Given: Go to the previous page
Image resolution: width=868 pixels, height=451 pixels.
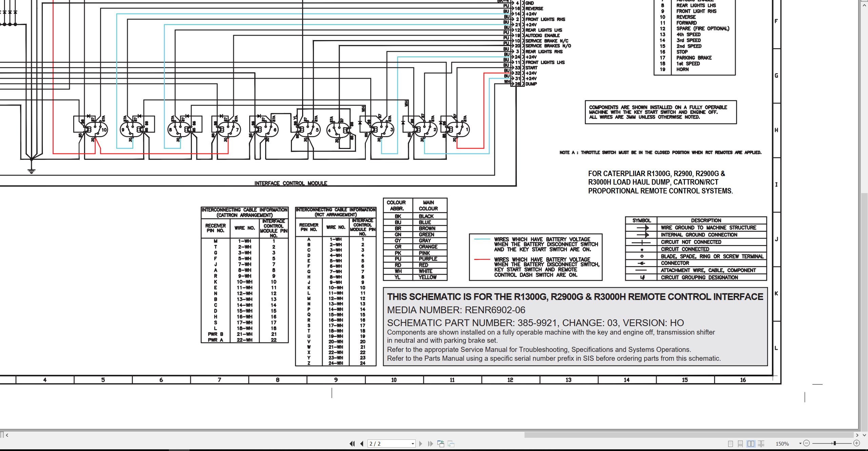Looking at the screenshot, I should tap(362, 444).
